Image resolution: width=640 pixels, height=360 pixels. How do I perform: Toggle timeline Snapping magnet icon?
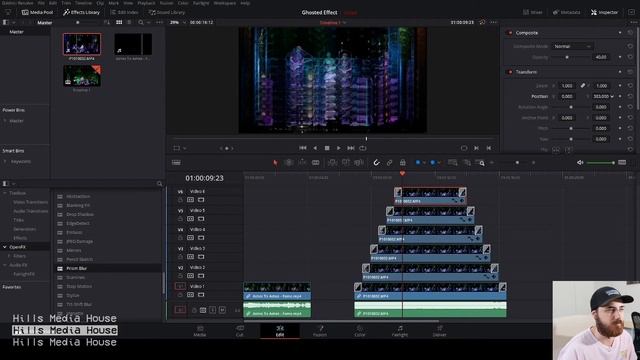376,162
